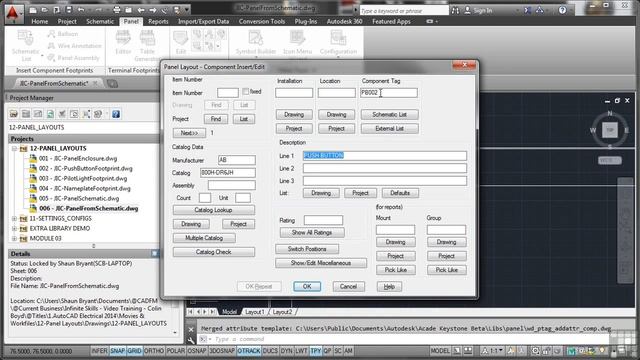Expand the 11-SETTINGS_CONFIGS project node
The image size is (640, 360).
coord(14,218)
